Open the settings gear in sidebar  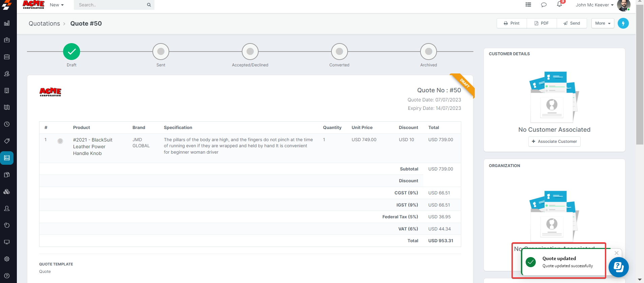[x=7, y=259]
